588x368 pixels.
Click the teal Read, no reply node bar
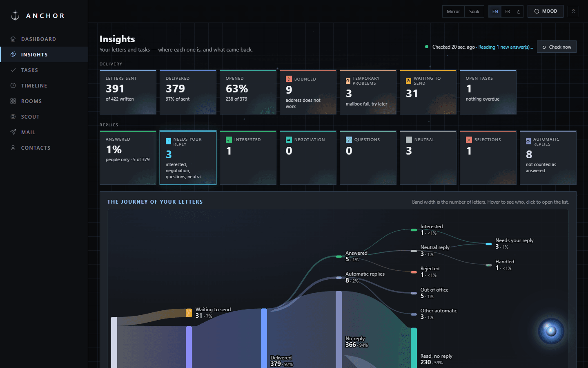coord(414,348)
